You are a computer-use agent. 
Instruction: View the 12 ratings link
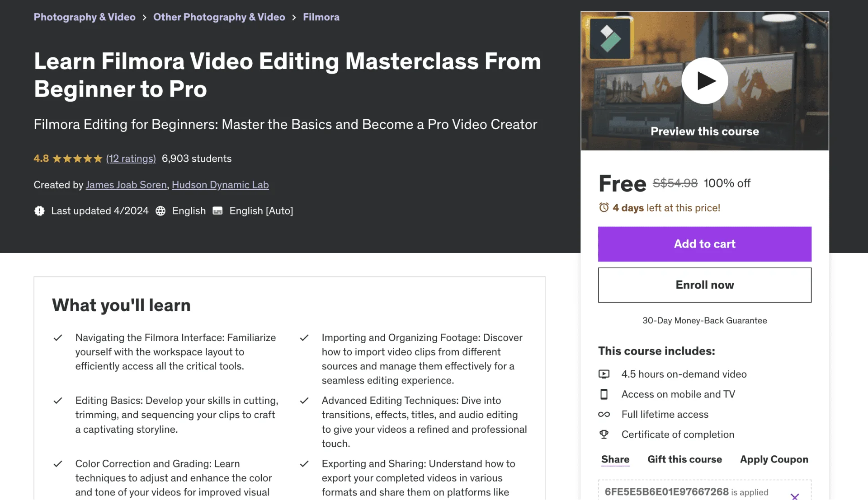point(131,159)
